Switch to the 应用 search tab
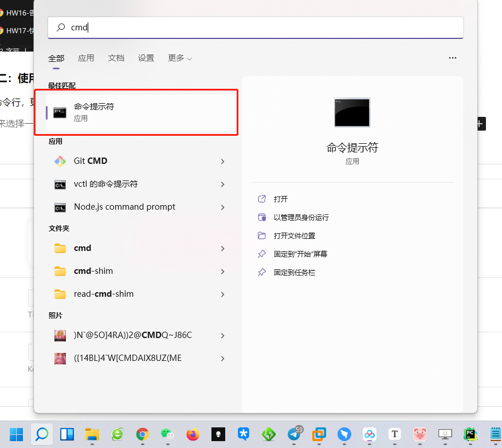 point(86,58)
